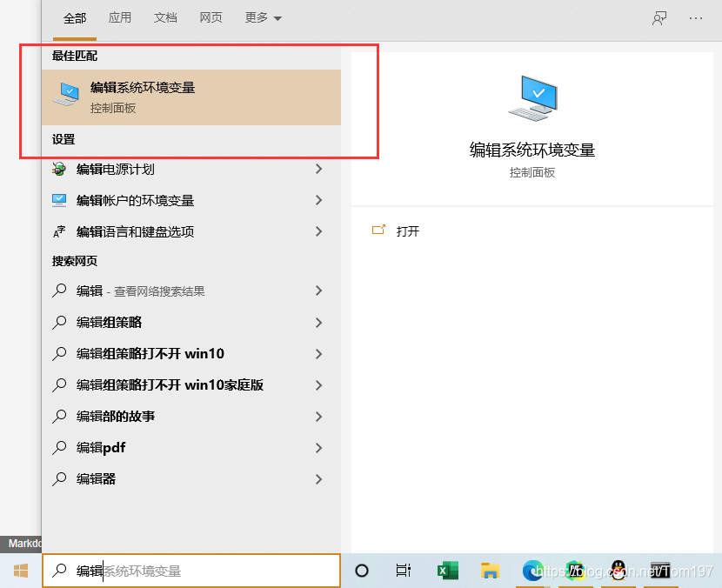Switch to the 全部 tab
The image size is (722, 588).
[x=75, y=18]
